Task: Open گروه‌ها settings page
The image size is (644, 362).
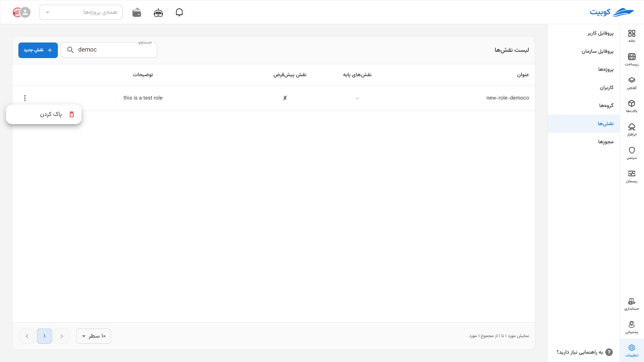Action: pyautogui.click(x=584, y=106)
